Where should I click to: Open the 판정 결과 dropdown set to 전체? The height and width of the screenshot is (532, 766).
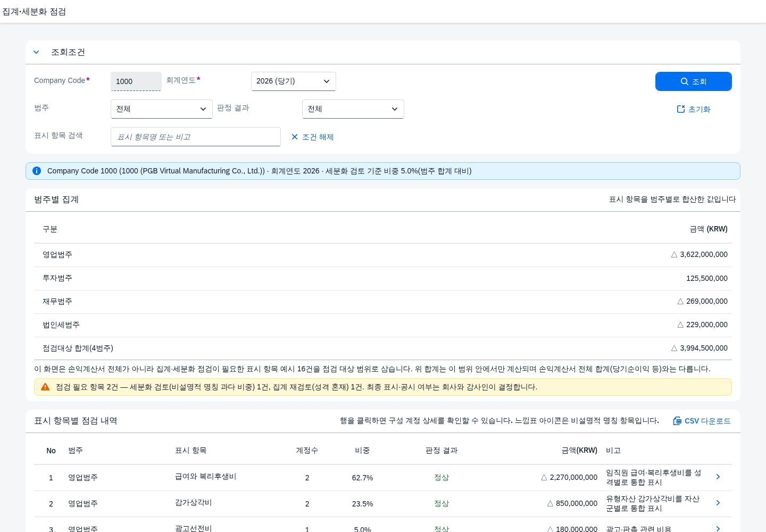(353, 109)
